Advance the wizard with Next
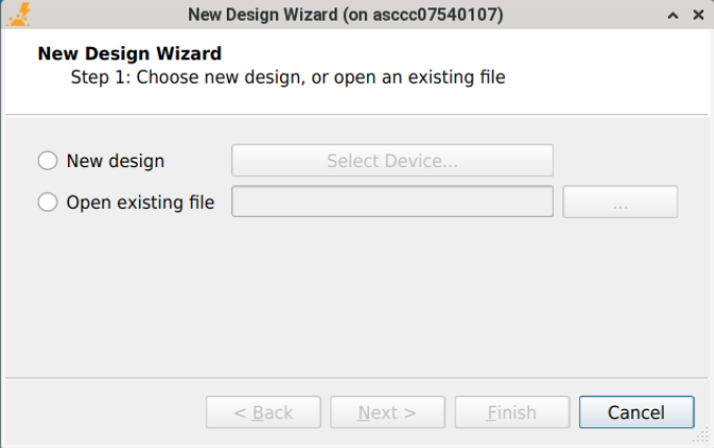 pos(387,413)
